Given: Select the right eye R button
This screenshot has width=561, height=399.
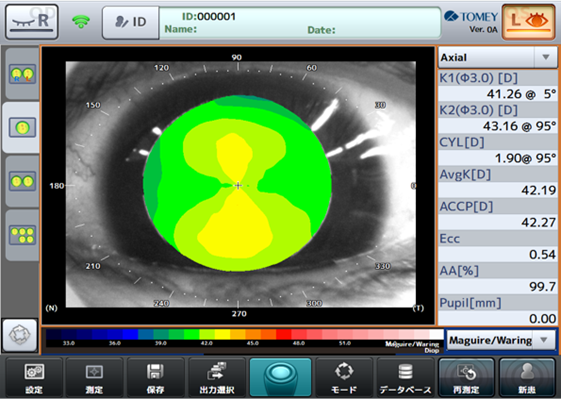Looking at the screenshot, I should [32, 22].
